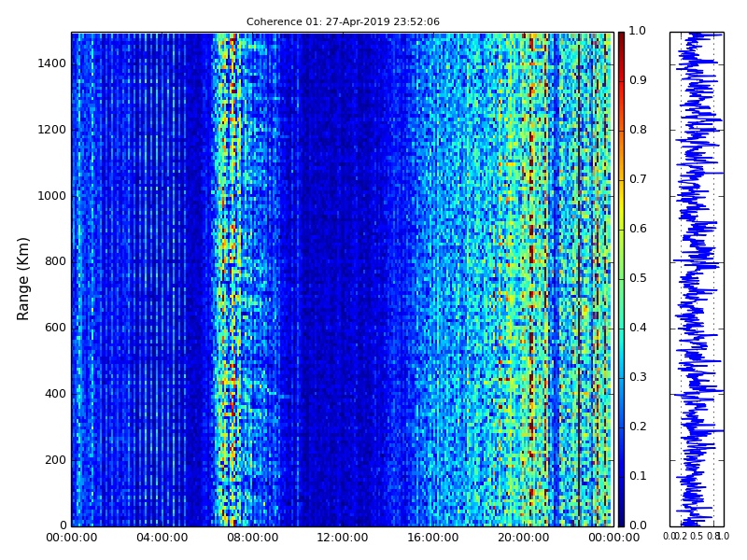Screen dimensions: 747x560
Task: Click the 0.5 tick under the profile plot
Action: (x=697, y=536)
